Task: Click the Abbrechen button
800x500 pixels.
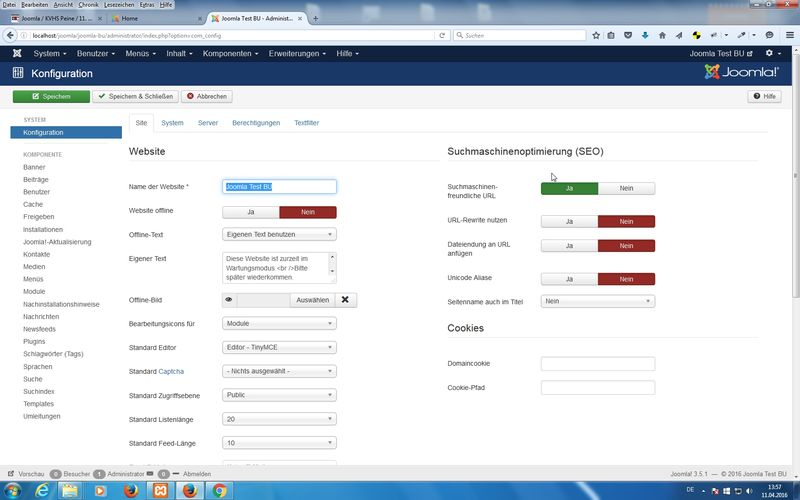Action: 207,96
